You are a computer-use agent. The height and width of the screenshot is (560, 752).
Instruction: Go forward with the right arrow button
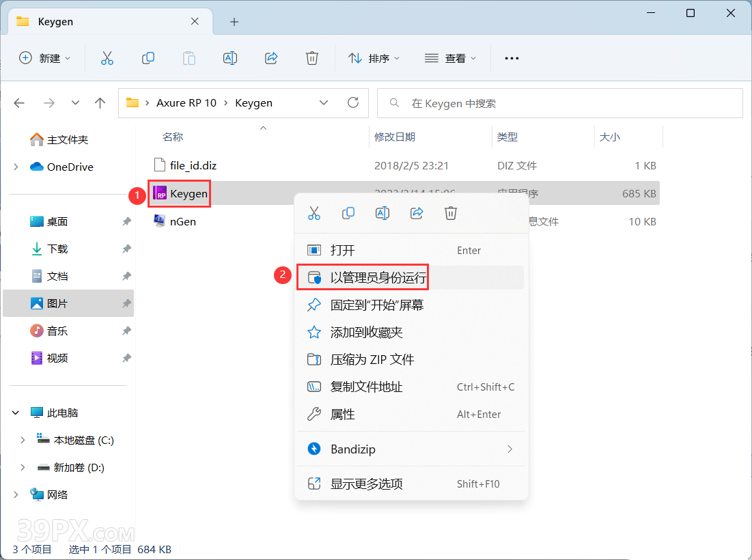[x=49, y=102]
